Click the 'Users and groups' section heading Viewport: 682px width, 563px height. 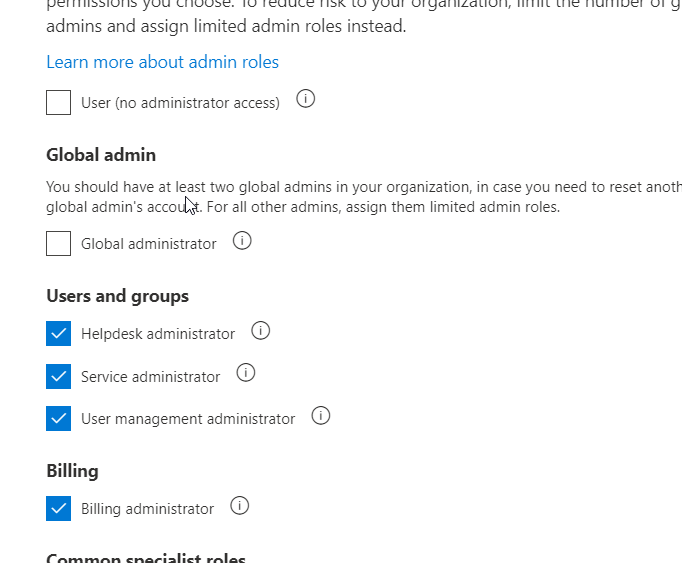(x=117, y=296)
